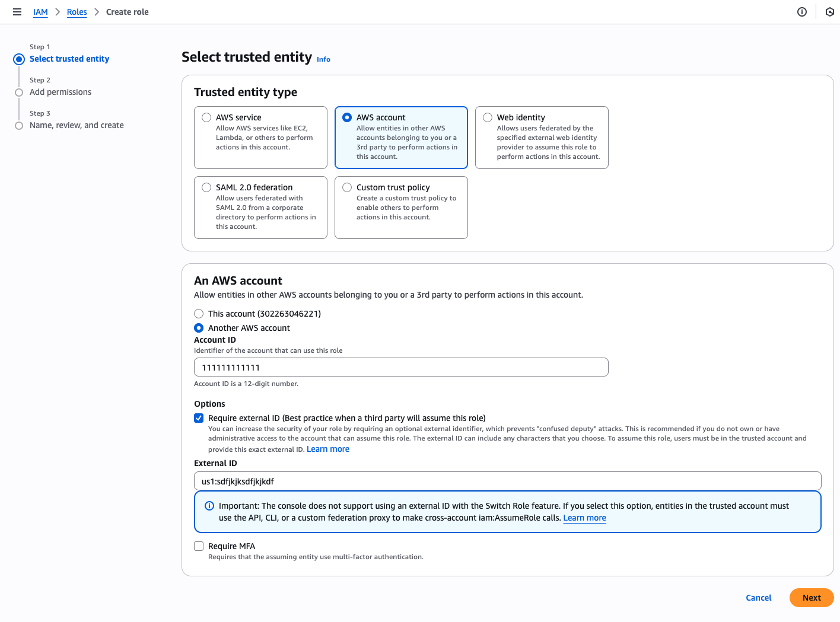Image resolution: width=840 pixels, height=622 pixels.
Task: Navigate to Roles breadcrumb link
Action: (x=77, y=12)
